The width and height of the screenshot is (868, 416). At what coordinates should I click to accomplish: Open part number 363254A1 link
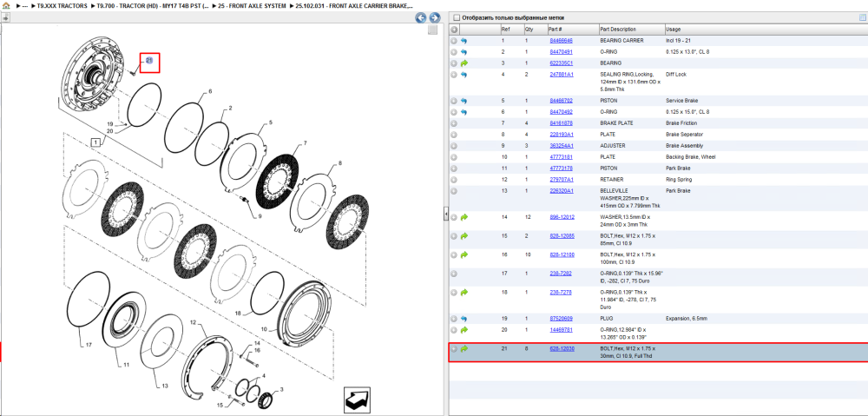[x=562, y=146]
